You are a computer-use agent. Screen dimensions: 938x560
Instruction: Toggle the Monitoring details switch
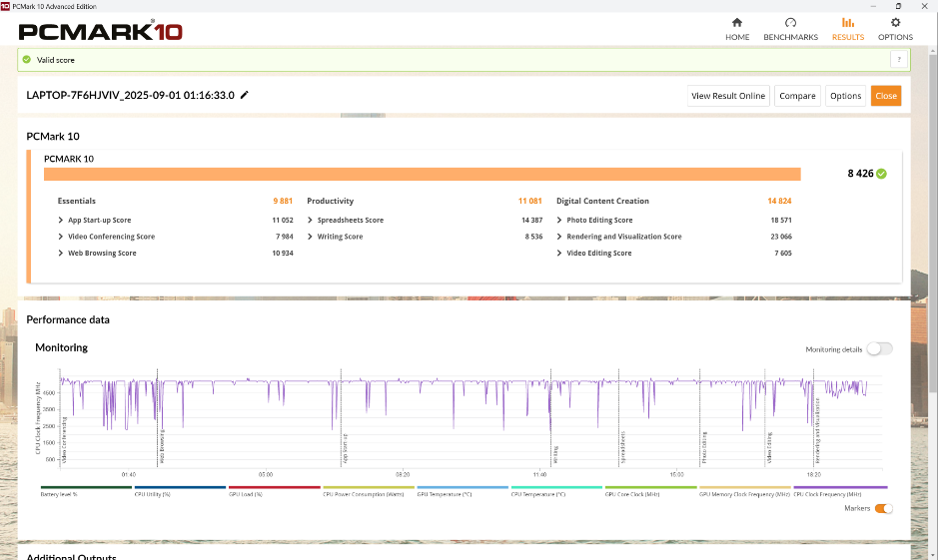tap(879, 349)
